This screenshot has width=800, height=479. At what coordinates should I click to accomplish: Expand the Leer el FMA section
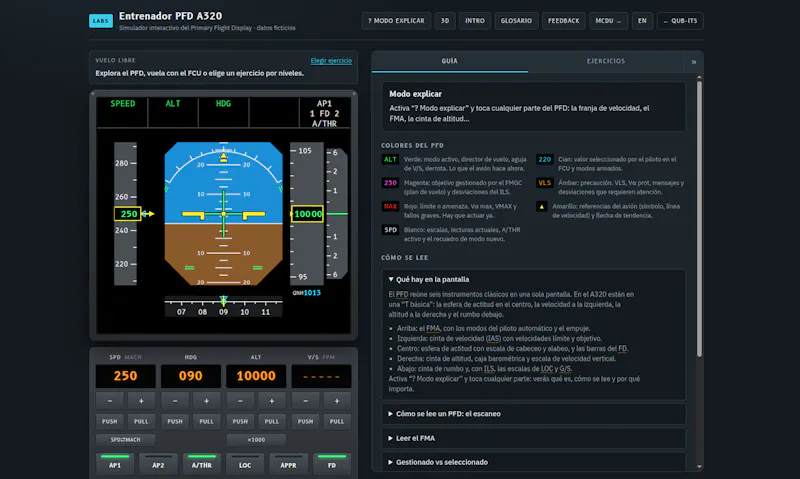tap(534, 438)
